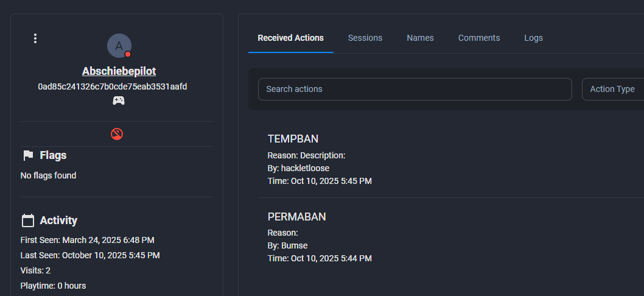
Task: Click the gamepad platform icon
Action: [119, 100]
